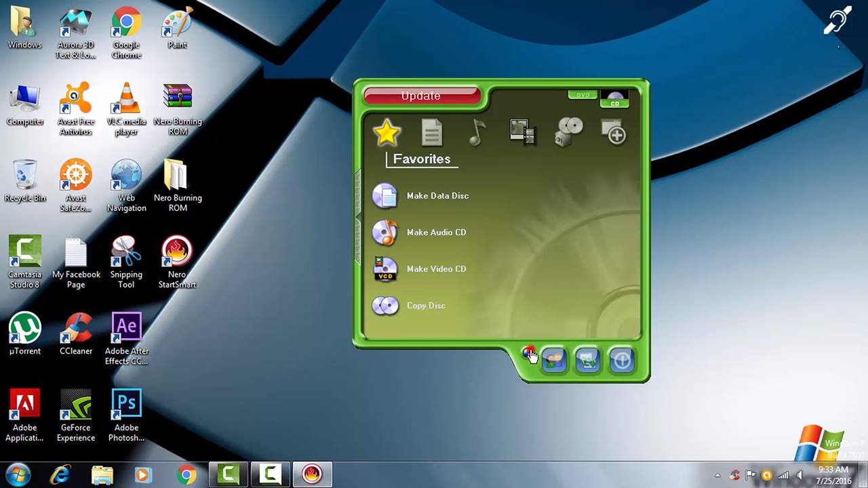
Task: Expand Nero StartSmart's left side panel arrow
Action: pos(357,216)
